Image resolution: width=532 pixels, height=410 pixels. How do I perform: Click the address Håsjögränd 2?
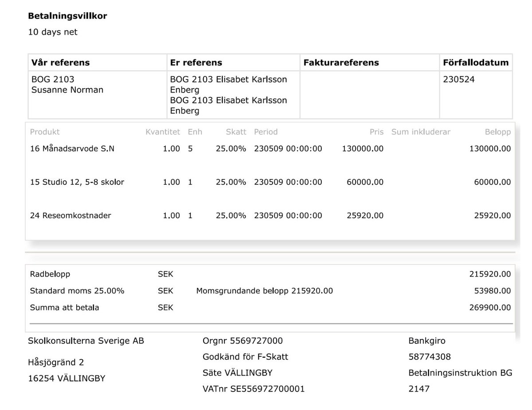tap(56, 363)
